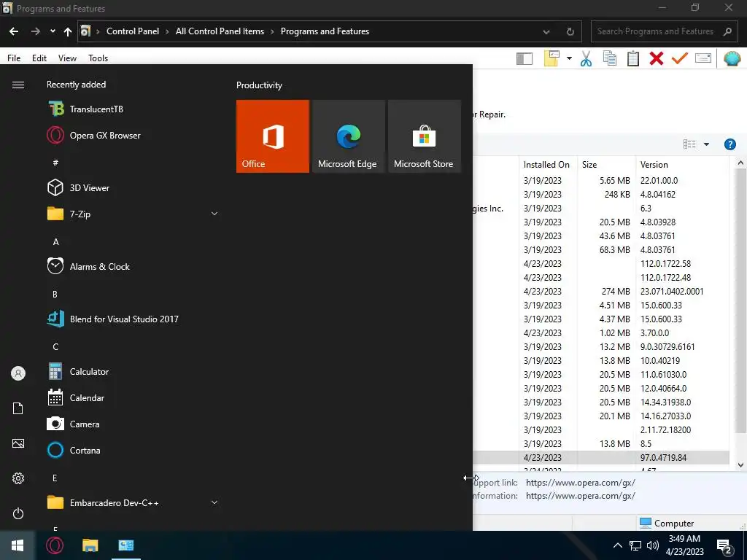
Task: Click the scrollbar down arrow
Action: [740, 464]
